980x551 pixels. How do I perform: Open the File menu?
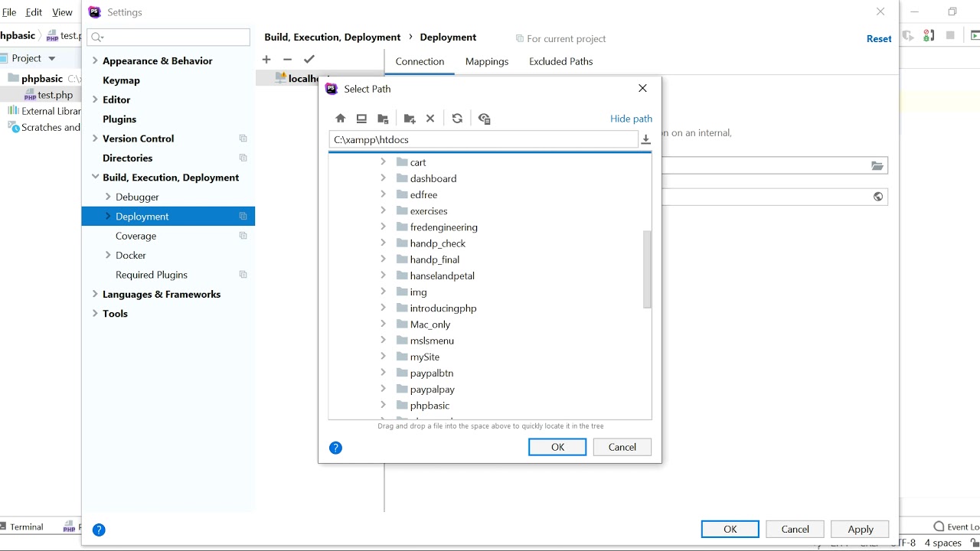tap(9, 12)
